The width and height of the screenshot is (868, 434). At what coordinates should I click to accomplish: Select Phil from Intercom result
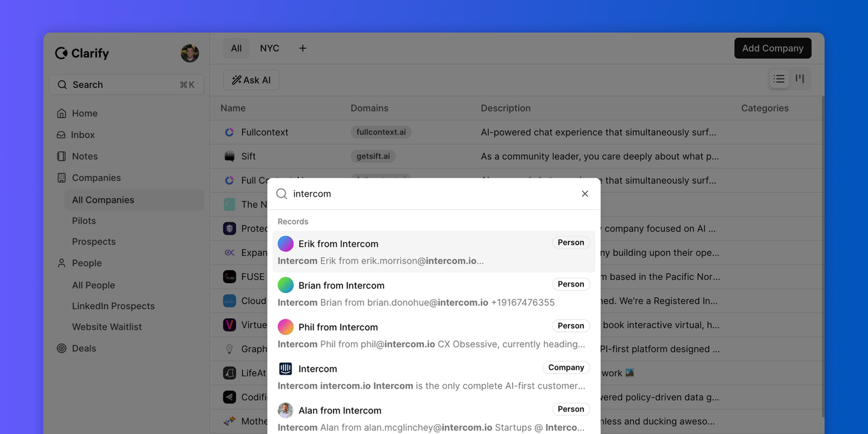(x=434, y=335)
